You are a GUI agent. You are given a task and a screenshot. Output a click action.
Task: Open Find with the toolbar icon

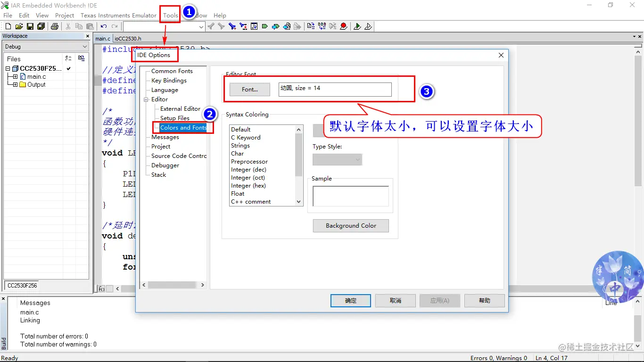tap(232, 26)
